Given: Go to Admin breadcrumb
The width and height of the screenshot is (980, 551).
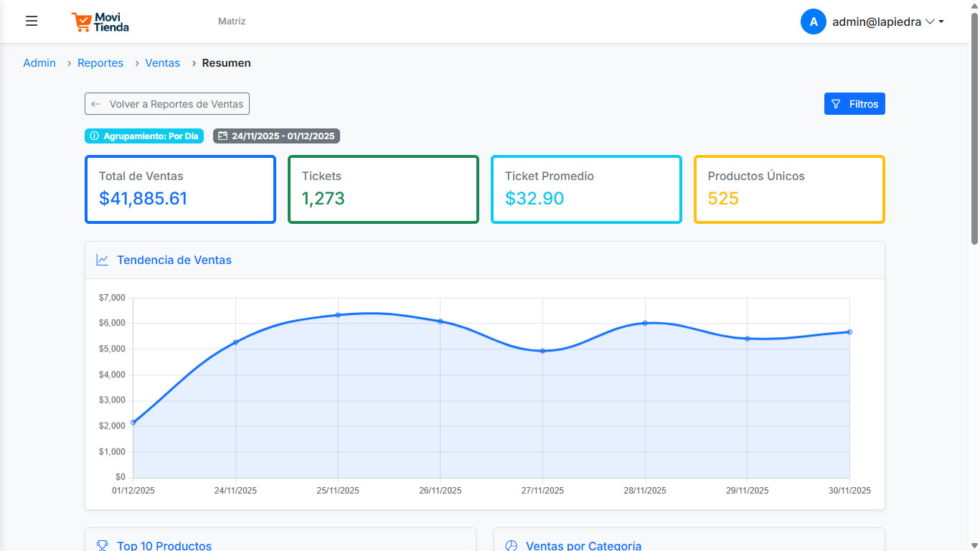Looking at the screenshot, I should pos(39,63).
